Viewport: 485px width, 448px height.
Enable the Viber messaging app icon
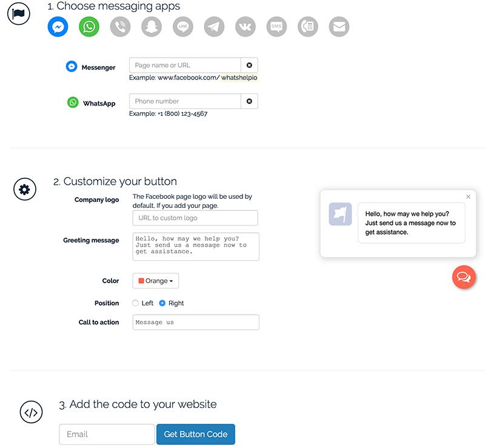point(120,27)
